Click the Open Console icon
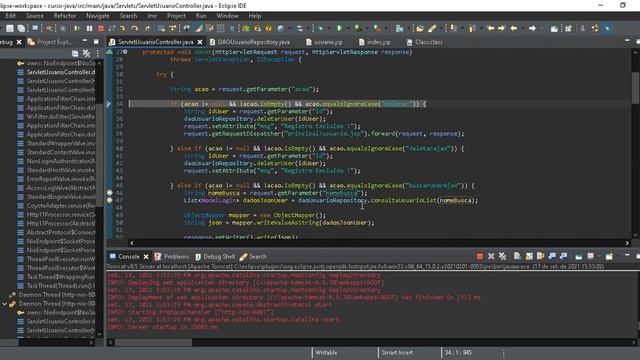This screenshot has width=640, height=360. [609, 256]
